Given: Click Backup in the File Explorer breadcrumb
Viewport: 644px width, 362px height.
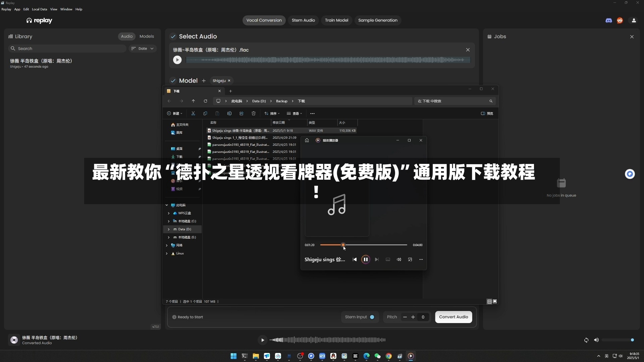Looking at the screenshot, I should pos(282,101).
